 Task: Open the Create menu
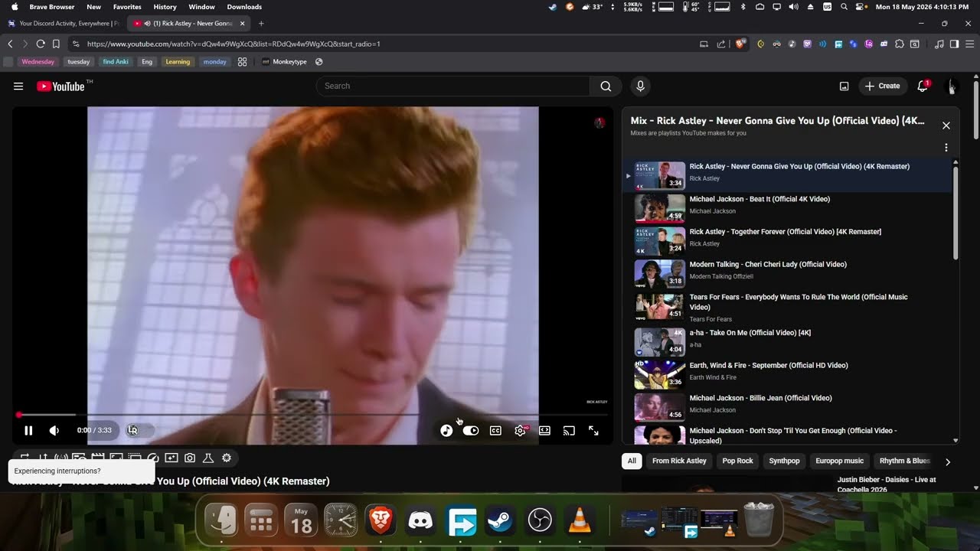pyautogui.click(x=883, y=86)
